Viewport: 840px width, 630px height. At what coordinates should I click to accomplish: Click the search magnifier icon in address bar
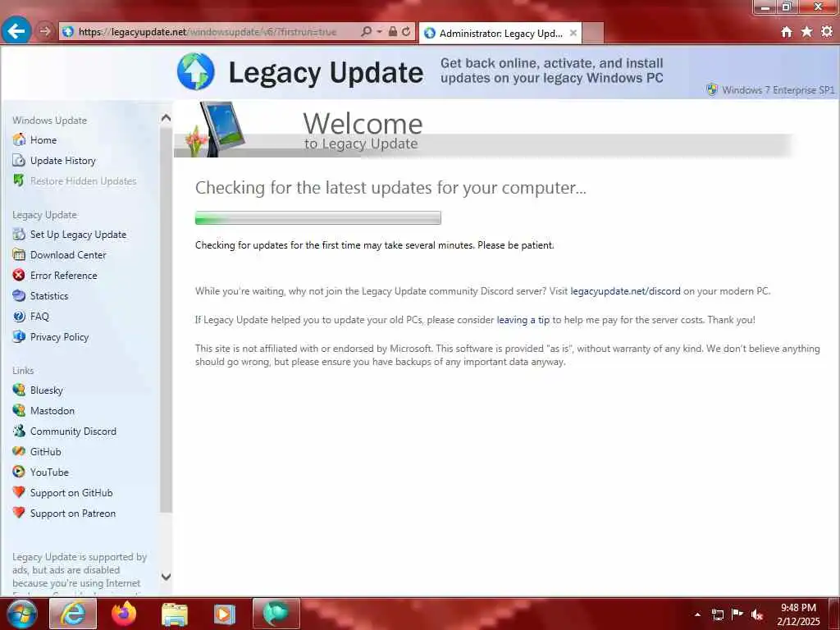367,32
